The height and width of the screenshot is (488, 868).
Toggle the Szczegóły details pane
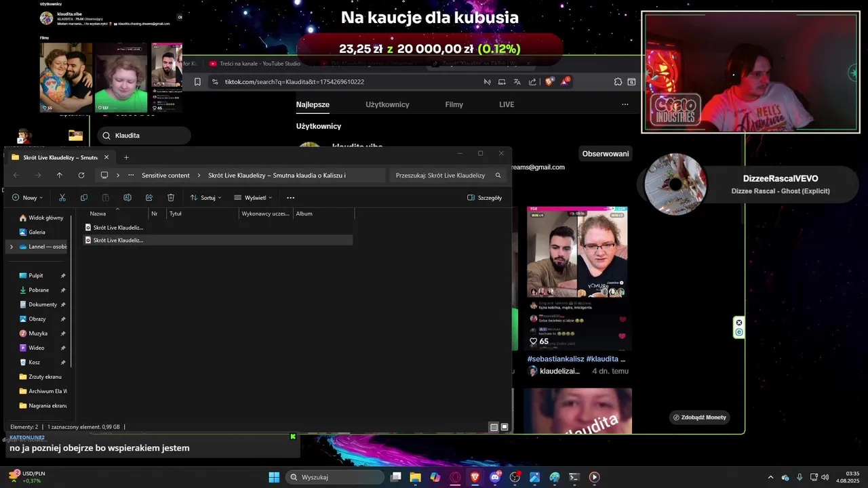(485, 198)
